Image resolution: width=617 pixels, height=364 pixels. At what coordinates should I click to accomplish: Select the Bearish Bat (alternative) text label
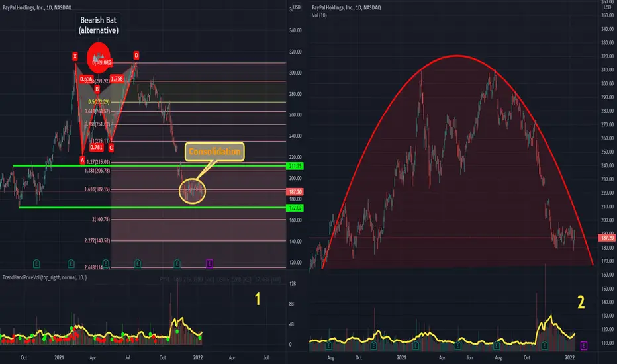coord(99,25)
